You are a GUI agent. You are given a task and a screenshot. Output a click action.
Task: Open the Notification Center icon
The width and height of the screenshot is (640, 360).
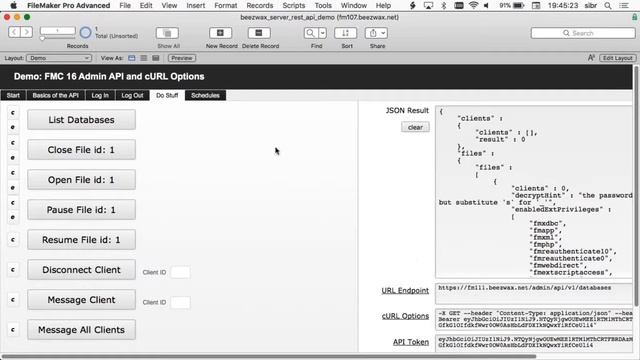pyautogui.click(x=624, y=5)
